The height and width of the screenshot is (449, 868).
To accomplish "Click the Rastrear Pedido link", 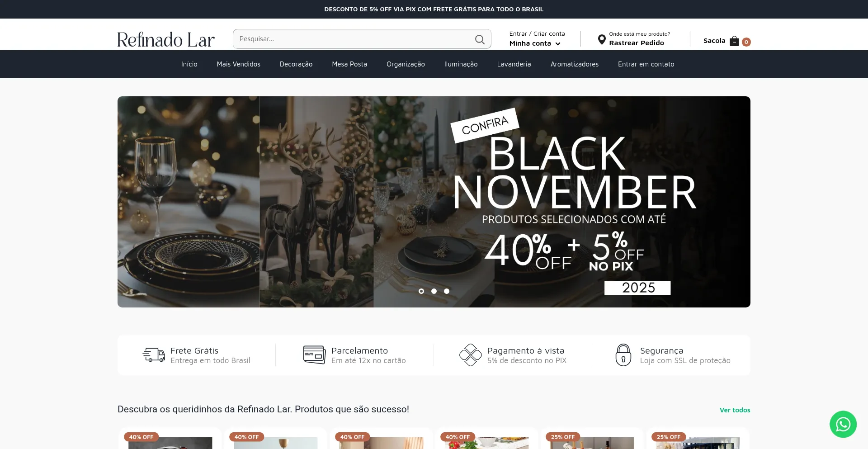I will pos(636,43).
